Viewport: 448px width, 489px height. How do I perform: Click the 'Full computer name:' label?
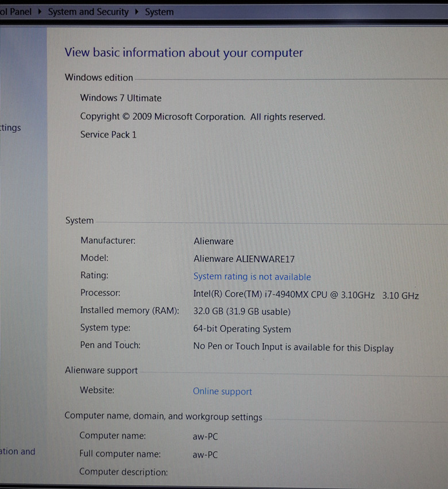[120, 454]
